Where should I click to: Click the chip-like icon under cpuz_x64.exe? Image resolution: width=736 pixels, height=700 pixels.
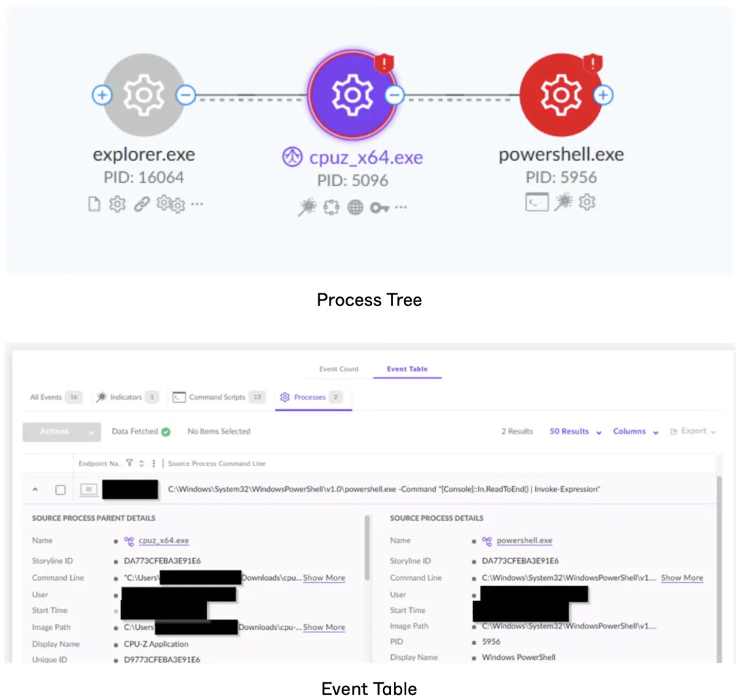coord(331,207)
